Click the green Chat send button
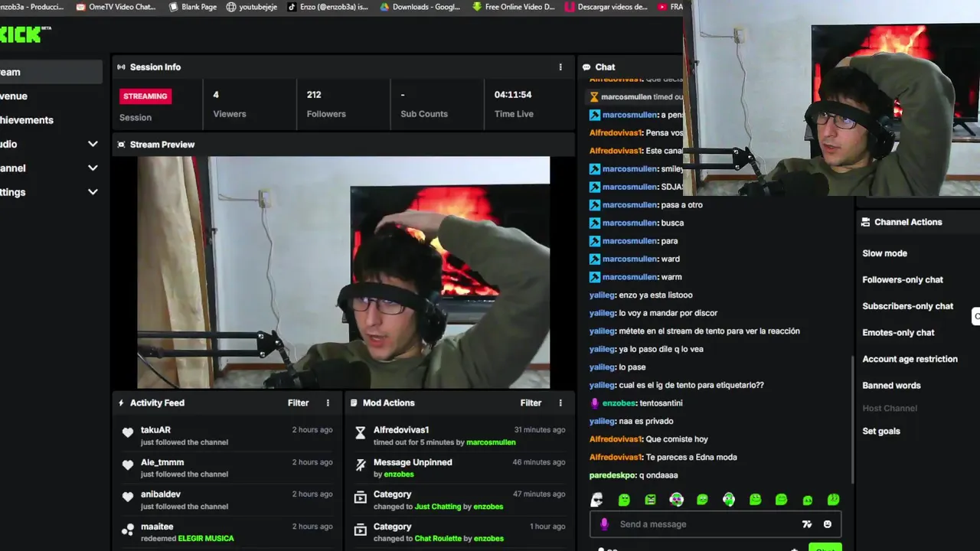This screenshot has width=980, height=551. point(825,548)
